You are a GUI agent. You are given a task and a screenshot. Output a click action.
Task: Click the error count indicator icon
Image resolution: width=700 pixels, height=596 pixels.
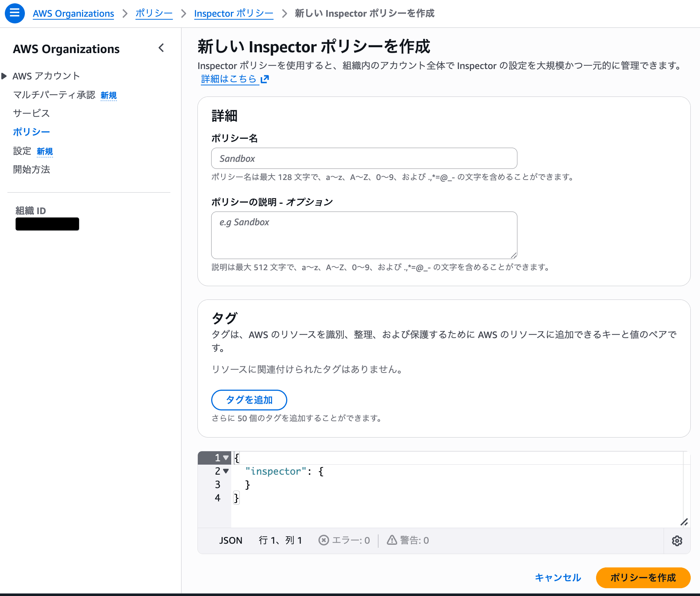[323, 540]
